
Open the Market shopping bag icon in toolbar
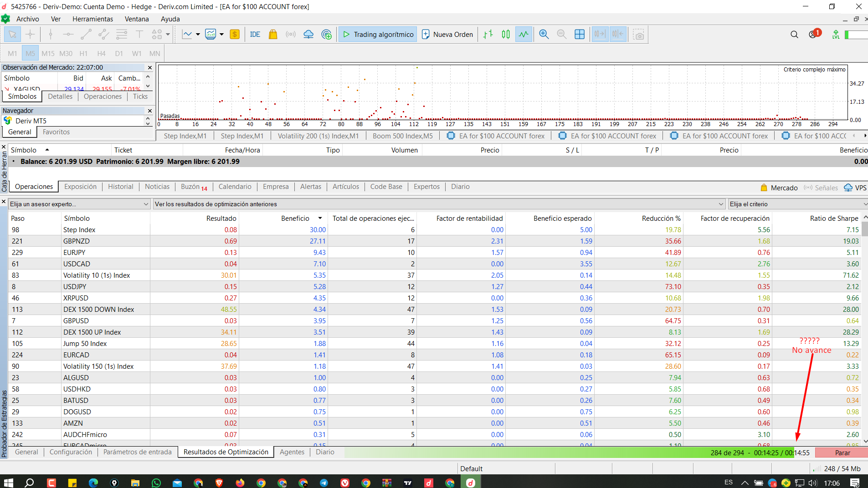click(273, 35)
